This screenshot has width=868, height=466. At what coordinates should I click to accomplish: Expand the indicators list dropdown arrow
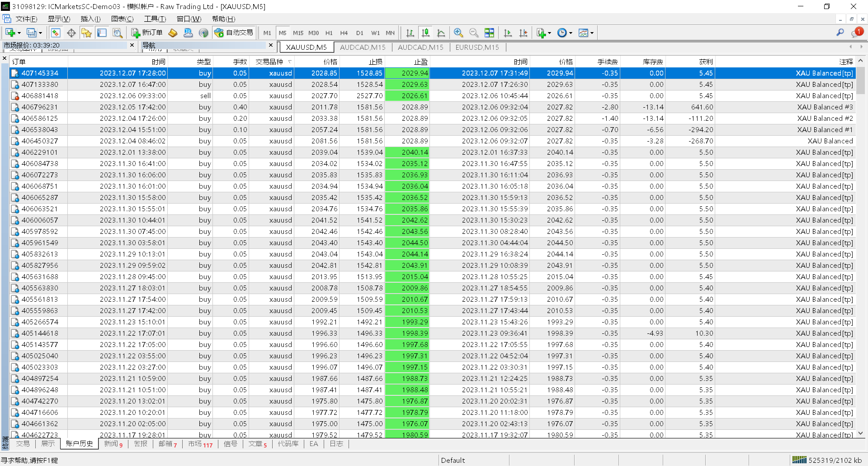(549, 33)
